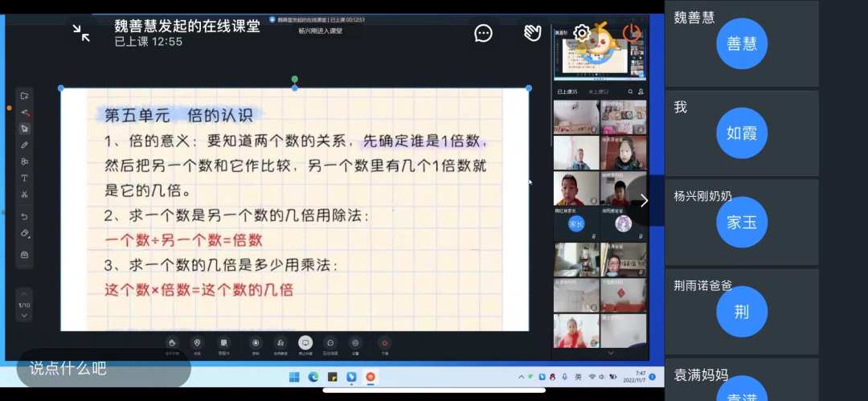Image resolution: width=868 pixels, height=401 pixels.
Task: Tap the chat message bubble icon
Action: [483, 33]
